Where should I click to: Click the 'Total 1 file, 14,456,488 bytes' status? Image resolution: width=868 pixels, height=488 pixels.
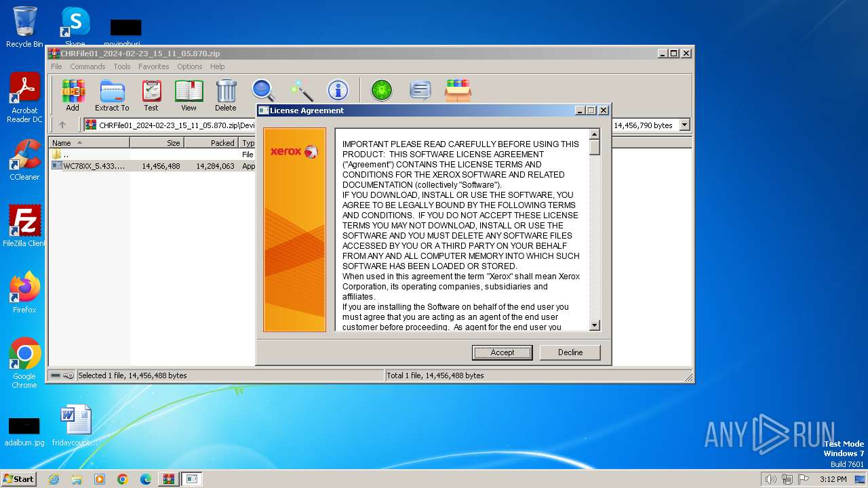435,375
